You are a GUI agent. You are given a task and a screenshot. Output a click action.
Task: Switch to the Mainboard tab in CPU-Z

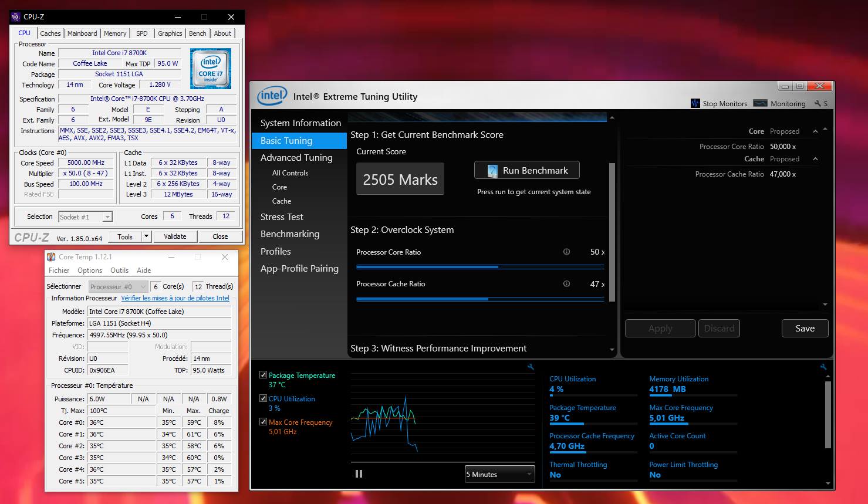[x=82, y=33]
